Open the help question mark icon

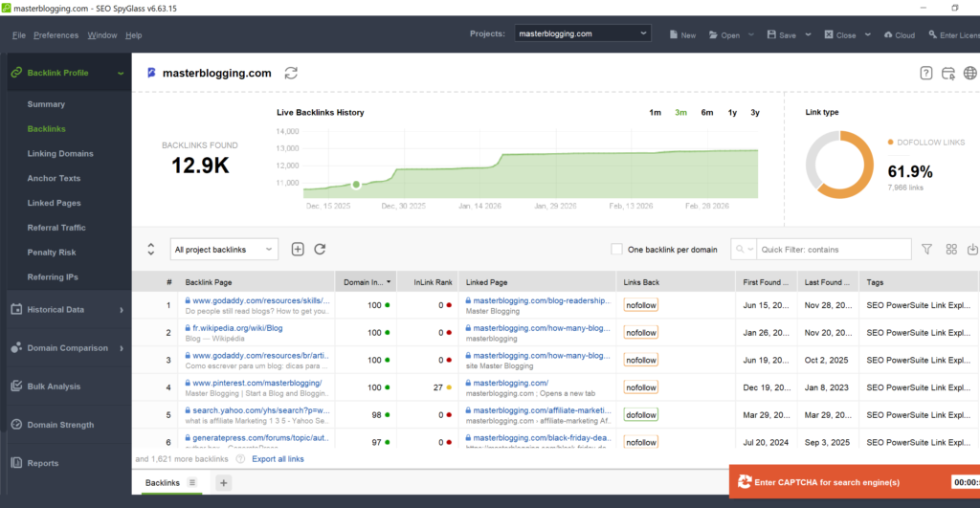click(926, 73)
